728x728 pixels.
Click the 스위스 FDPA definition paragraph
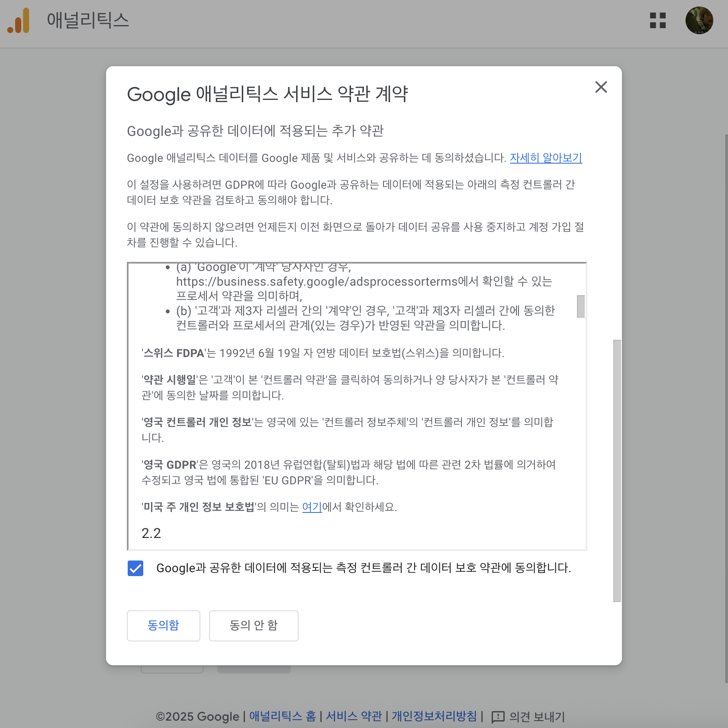tap(323, 353)
